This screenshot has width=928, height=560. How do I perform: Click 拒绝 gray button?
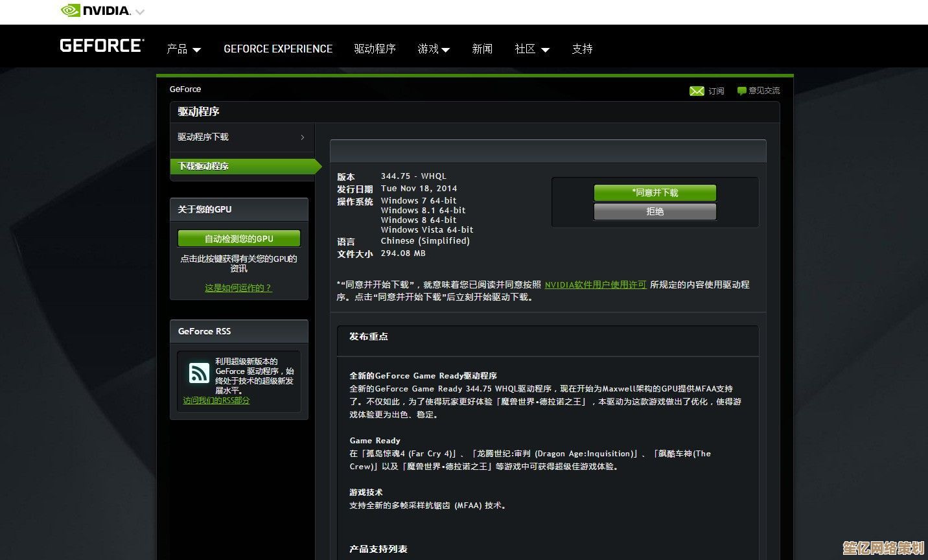click(655, 211)
